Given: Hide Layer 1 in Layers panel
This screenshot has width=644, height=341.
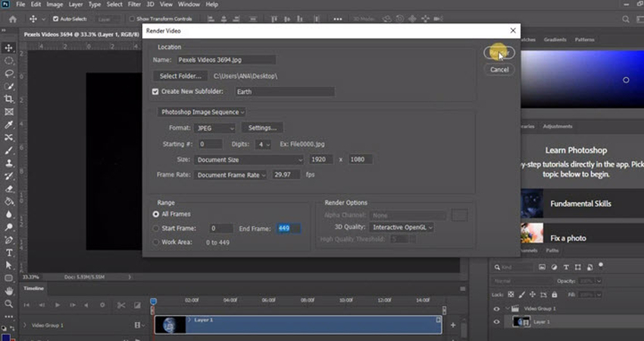Looking at the screenshot, I should [x=496, y=322].
